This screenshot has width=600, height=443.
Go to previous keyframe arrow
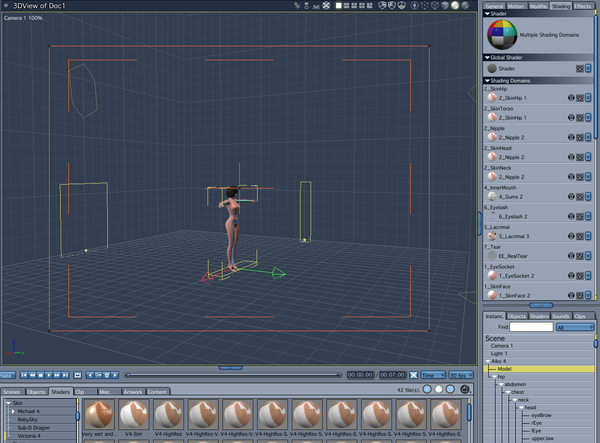(x=90, y=375)
